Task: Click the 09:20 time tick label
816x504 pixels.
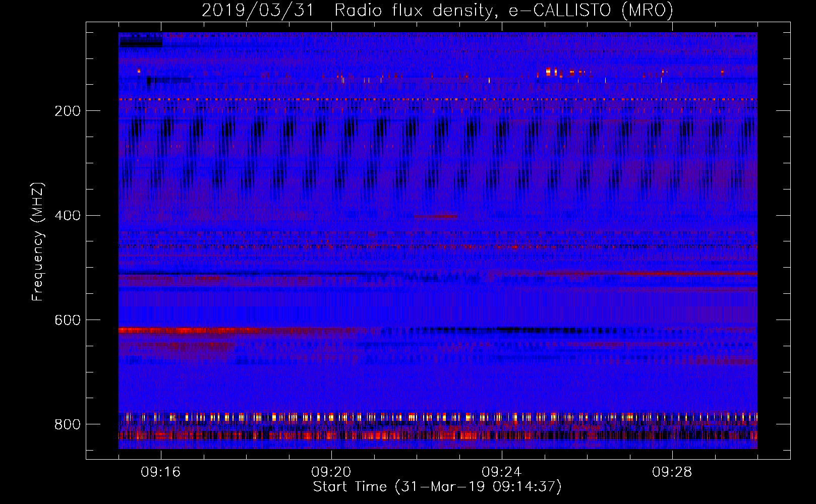Action: point(331,472)
